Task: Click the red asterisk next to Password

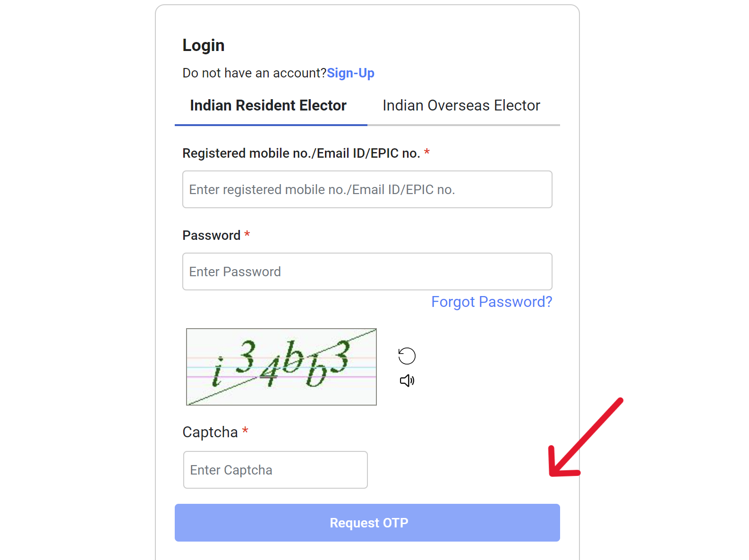Action: [247, 235]
